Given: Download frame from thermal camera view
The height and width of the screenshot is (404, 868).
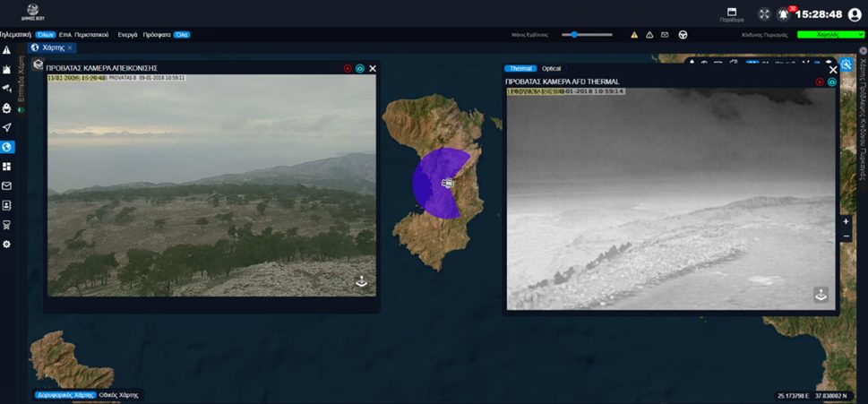Looking at the screenshot, I should [820, 295].
